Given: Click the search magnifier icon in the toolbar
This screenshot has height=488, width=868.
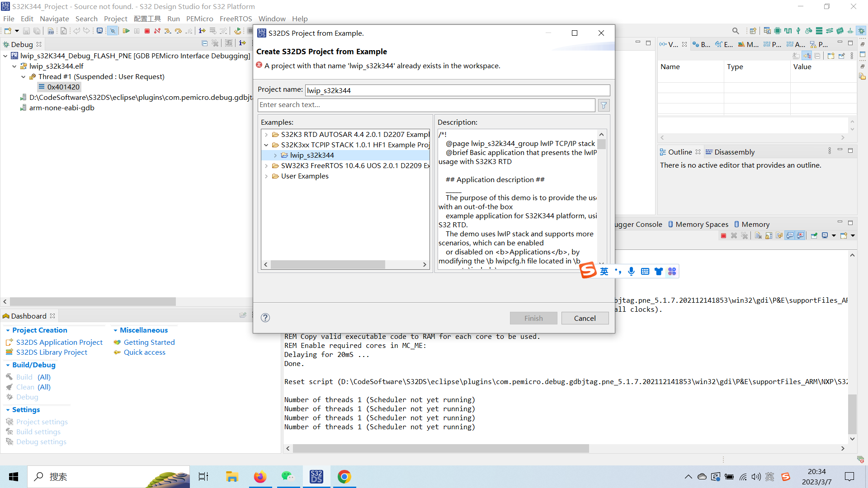Looking at the screenshot, I should (736, 31).
